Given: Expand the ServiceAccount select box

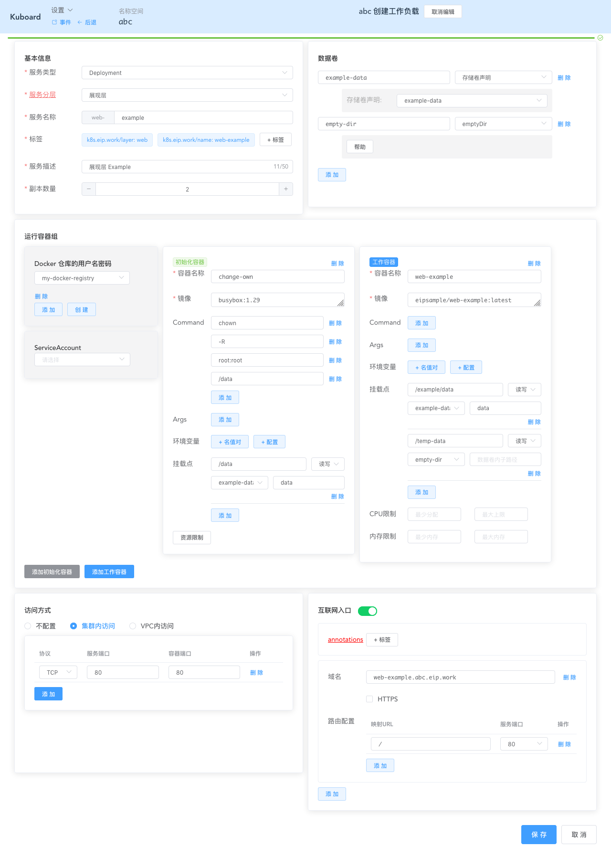Looking at the screenshot, I should (82, 360).
